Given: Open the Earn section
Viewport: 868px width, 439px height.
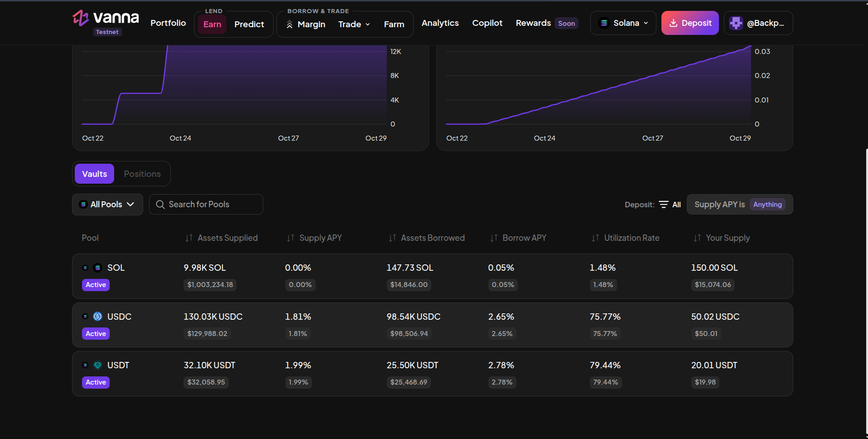Looking at the screenshot, I should (x=212, y=24).
